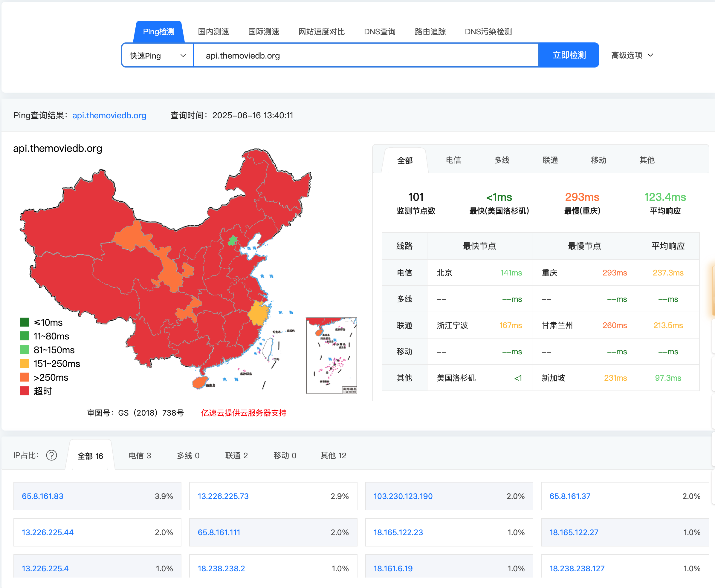Select the 电信 3 IP share tab
This screenshot has height=588, width=715.
140,456
